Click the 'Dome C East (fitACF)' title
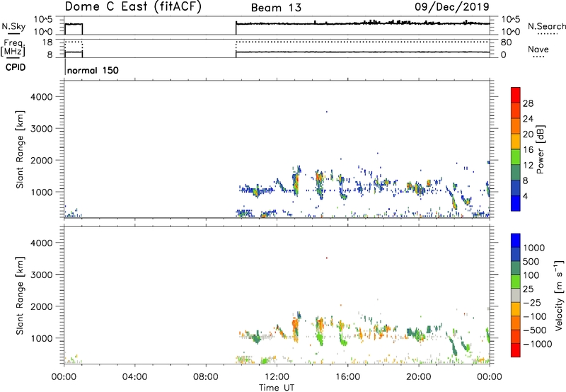The height and width of the screenshot is (392, 566). pos(133,7)
